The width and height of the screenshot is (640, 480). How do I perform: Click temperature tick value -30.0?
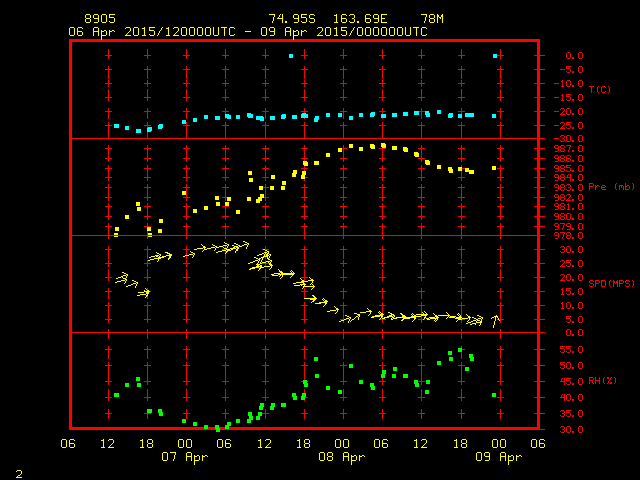pos(569,139)
